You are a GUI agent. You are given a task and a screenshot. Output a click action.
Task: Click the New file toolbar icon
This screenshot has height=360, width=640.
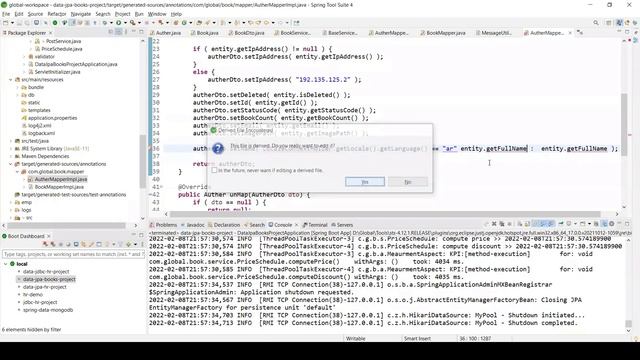click(x=6, y=23)
